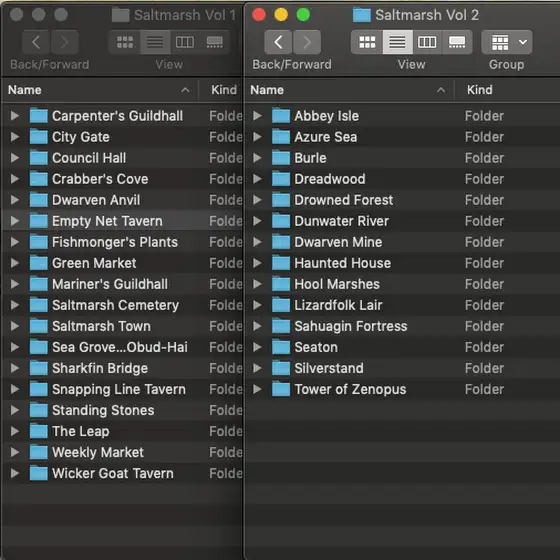The image size is (560, 560).
Task: Switch to gallery view in Saltmarsh Vol 2
Action: (x=457, y=42)
